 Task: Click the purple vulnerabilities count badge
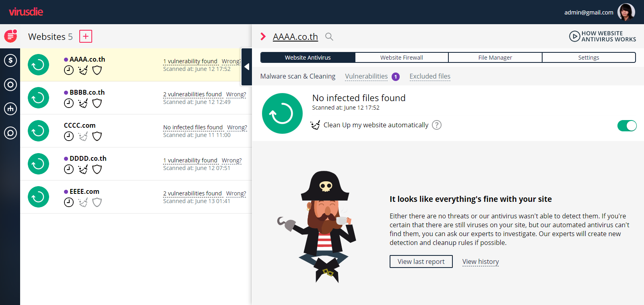tap(396, 77)
